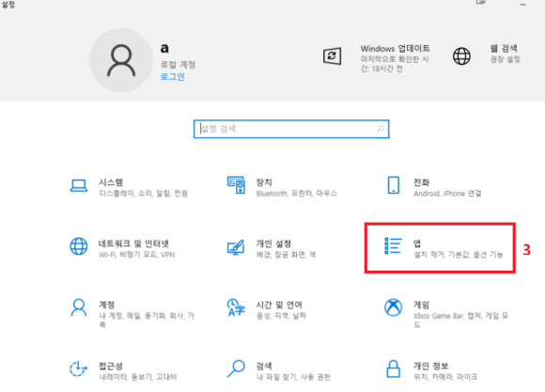Select the 네트워크 및 인터넷 title
This screenshot has width=545, height=392.
[133, 243]
